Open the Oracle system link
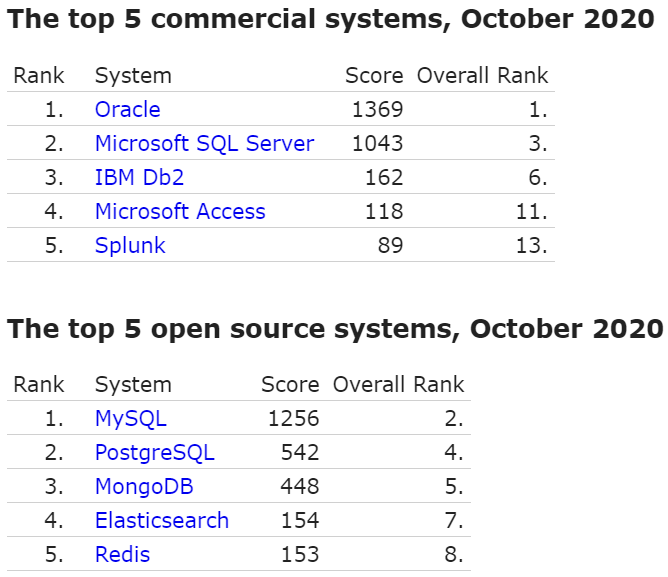Screen dimensions: 668x577 127,110
